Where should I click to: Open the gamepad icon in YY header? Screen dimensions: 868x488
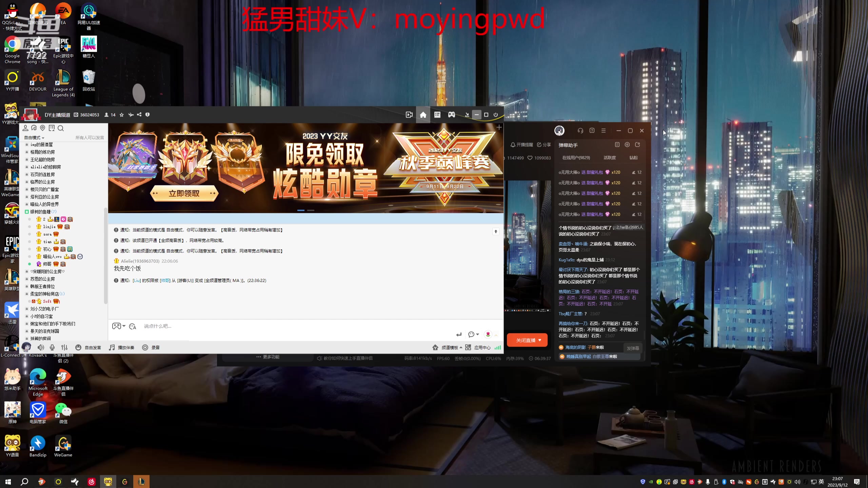pos(452,115)
